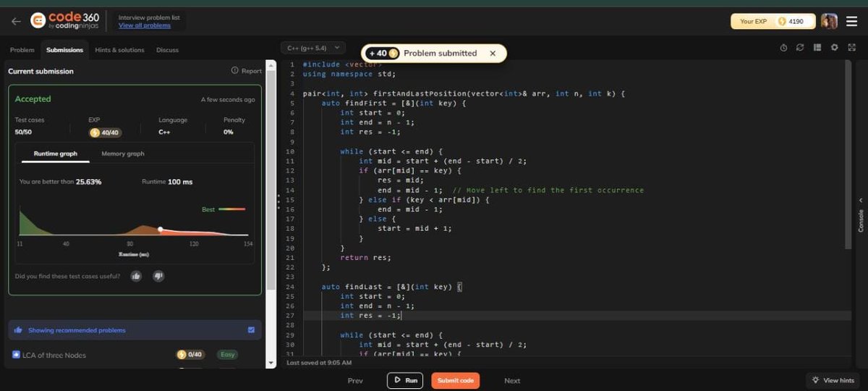
Task: Open the Your EXP 4190 badge
Action: (773, 22)
